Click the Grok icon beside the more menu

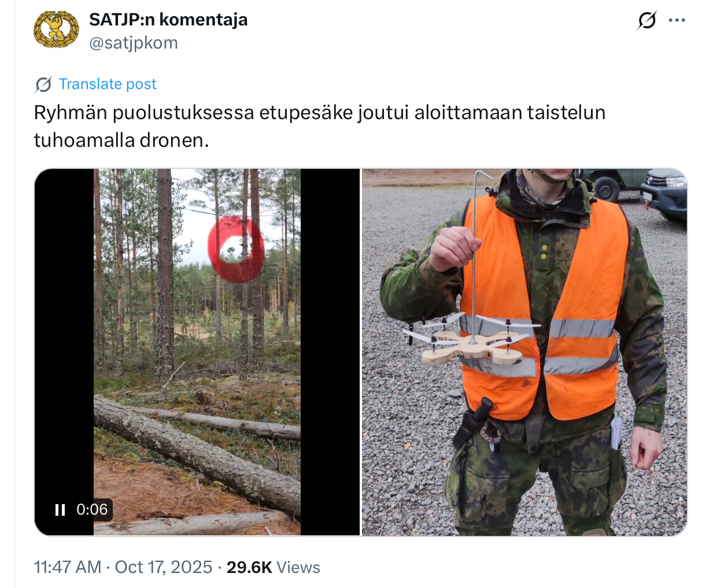(x=647, y=21)
